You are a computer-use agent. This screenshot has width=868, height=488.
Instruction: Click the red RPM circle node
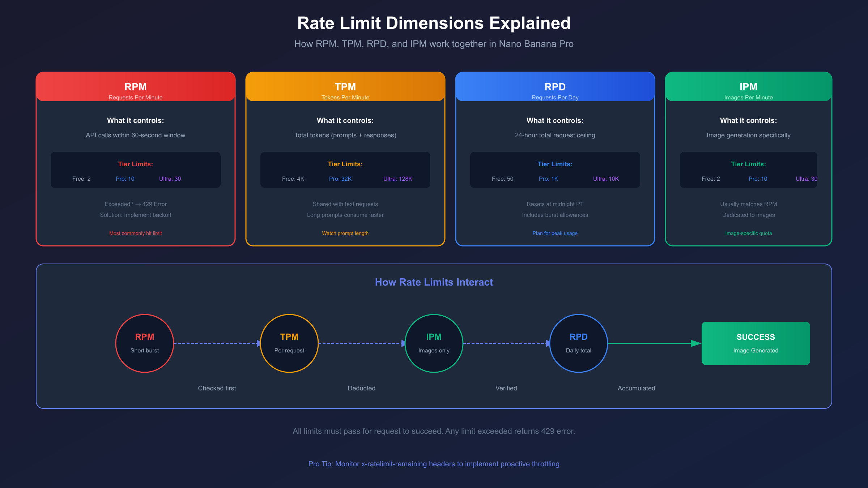tap(145, 343)
